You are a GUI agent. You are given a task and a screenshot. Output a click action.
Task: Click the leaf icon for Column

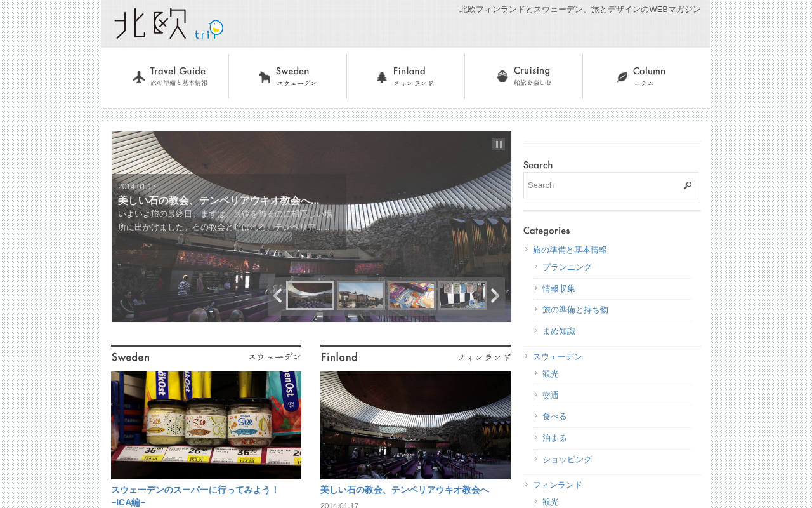tap(622, 77)
